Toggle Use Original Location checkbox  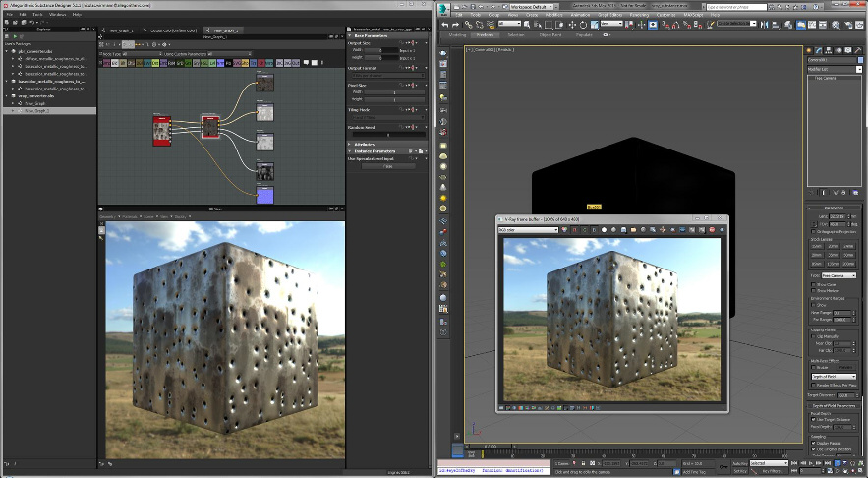813,449
